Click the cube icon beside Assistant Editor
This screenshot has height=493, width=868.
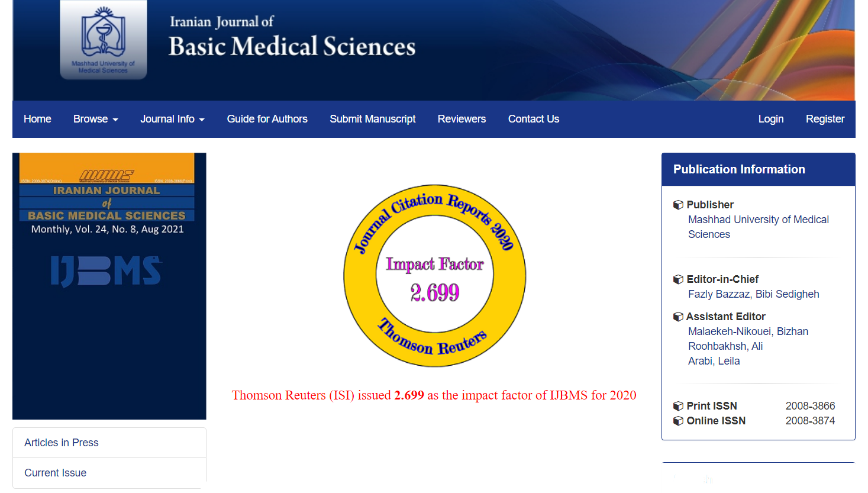(678, 317)
